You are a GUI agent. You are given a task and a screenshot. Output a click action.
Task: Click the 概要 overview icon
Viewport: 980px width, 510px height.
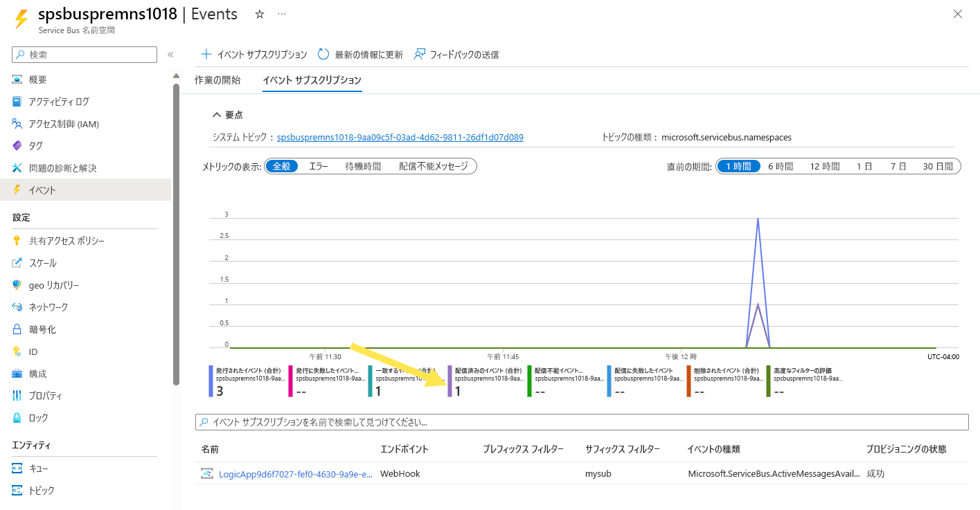(17, 80)
